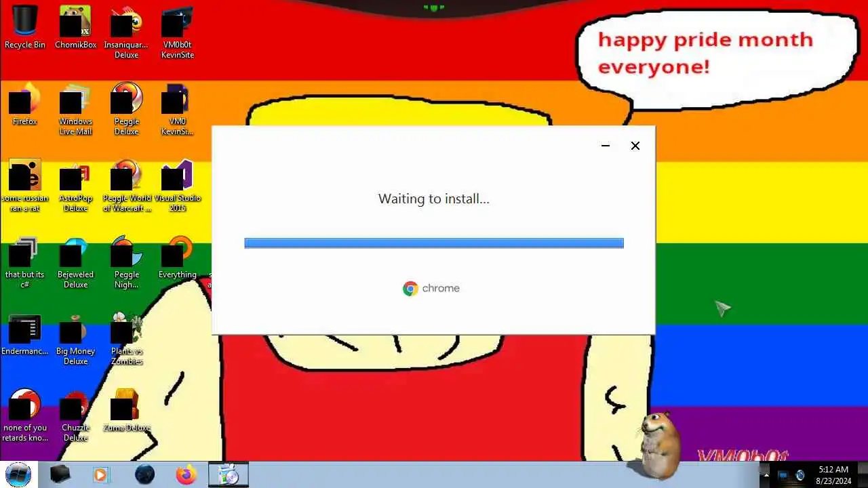The height and width of the screenshot is (488, 868).
Task: Open the Visual Studio 2015 desktop shortcut
Action: [178, 185]
